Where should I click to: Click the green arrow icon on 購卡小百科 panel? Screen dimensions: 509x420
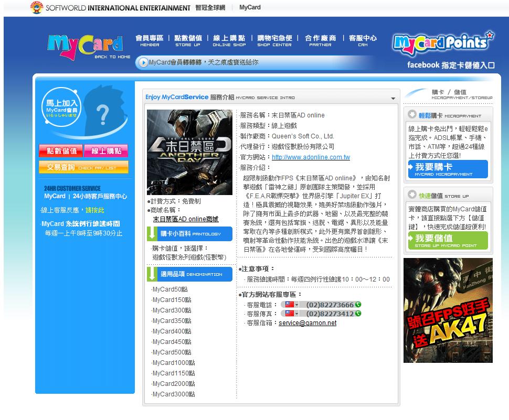pos(151,234)
